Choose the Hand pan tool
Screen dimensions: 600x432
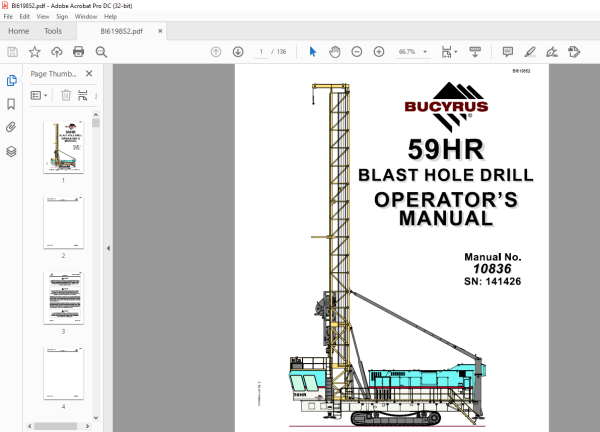[x=334, y=52]
